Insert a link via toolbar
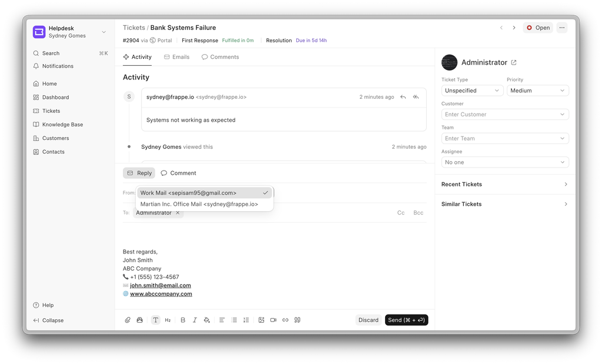Screen dimensions: 602x364 coord(285,320)
